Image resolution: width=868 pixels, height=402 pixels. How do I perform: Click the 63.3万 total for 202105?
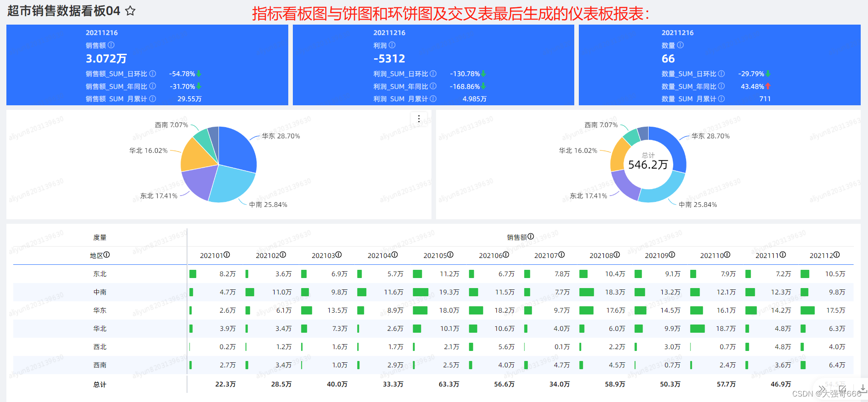tap(449, 384)
